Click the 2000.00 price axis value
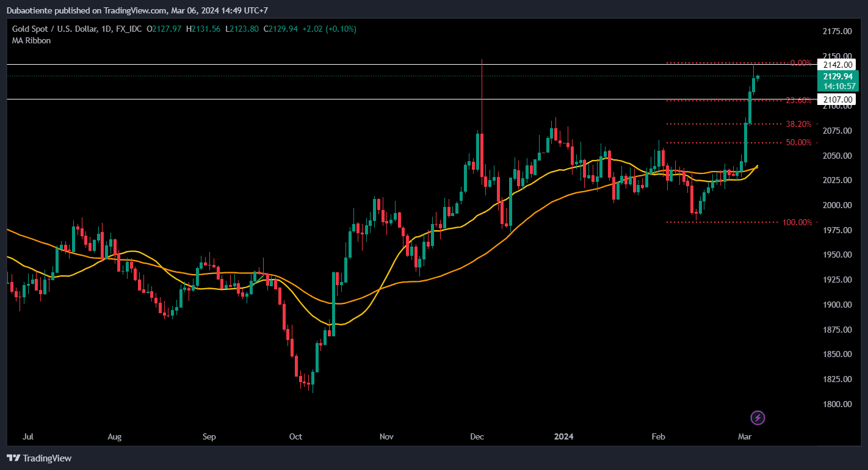Image resolution: width=868 pixels, height=470 pixels. 837,205
